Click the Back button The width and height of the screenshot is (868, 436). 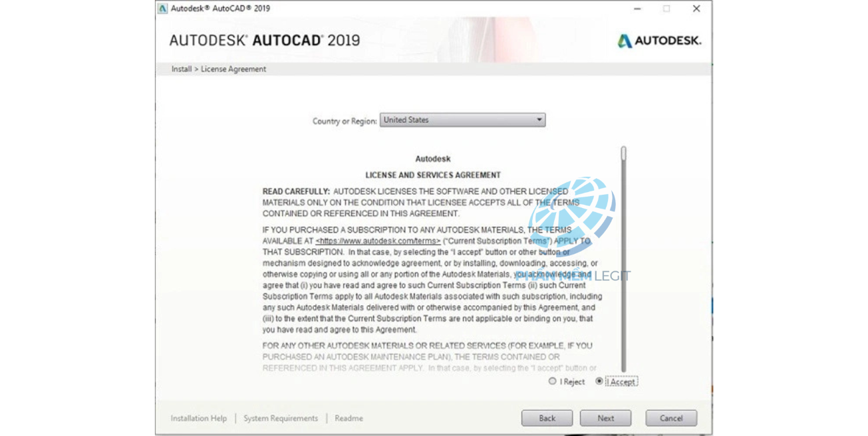pos(547,418)
